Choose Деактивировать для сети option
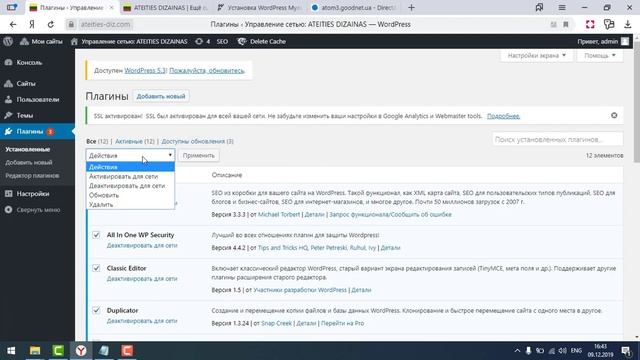Screen dimensions: 640x360 click(130, 186)
